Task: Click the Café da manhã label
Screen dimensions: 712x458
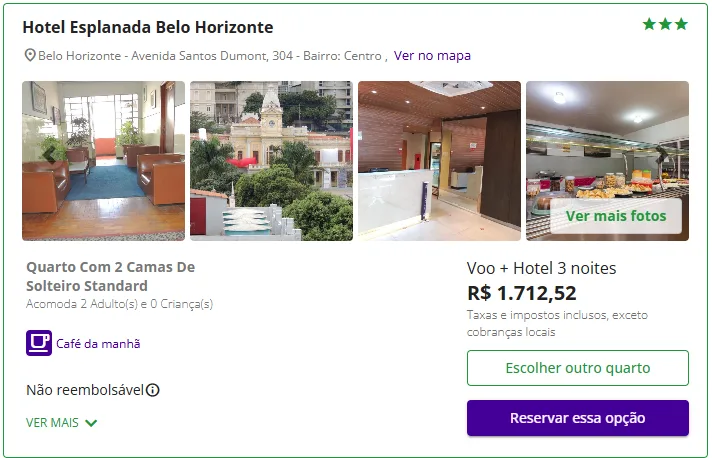Action: (x=98, y=344)
